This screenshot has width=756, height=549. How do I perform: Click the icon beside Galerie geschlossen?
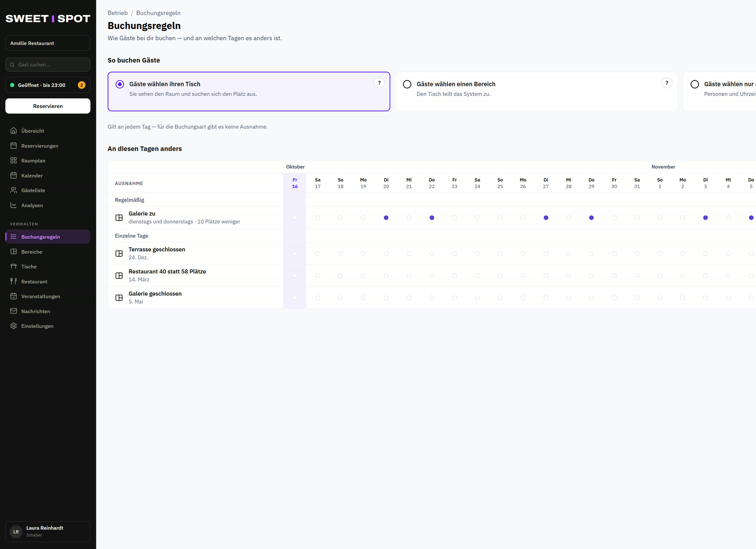point(119,298)
